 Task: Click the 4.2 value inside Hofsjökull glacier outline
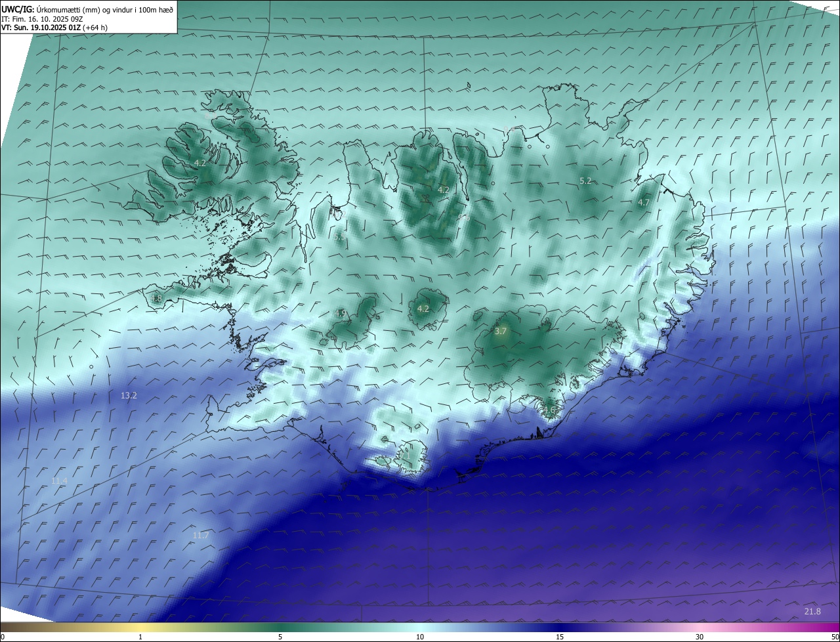(423, 309)
